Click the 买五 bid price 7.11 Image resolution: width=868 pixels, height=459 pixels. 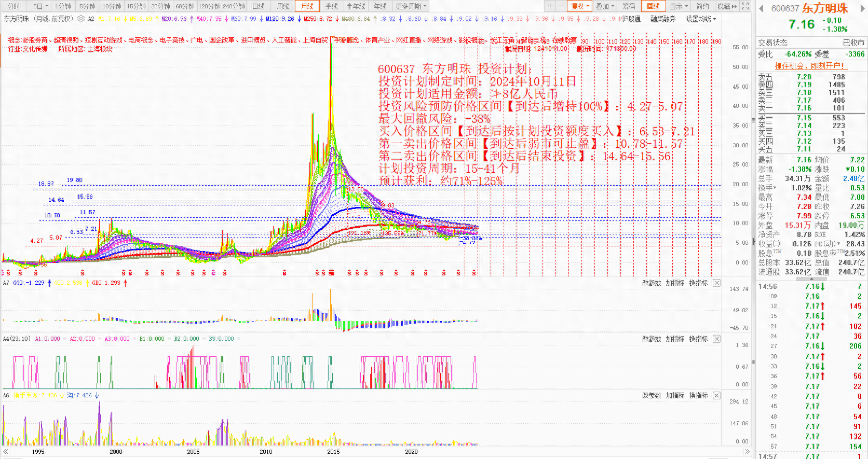click(804, 149)
